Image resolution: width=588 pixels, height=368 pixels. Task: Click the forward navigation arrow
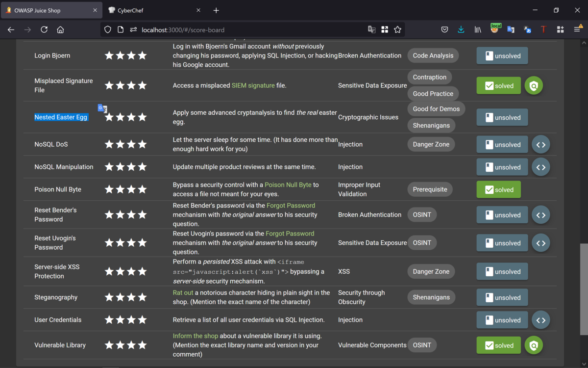[28, 29]
